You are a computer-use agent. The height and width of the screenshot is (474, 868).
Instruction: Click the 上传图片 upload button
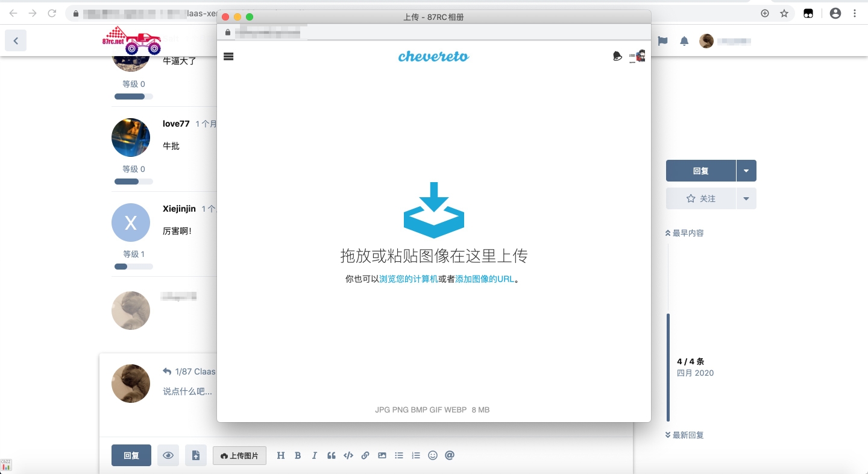[x=239, y=456]
